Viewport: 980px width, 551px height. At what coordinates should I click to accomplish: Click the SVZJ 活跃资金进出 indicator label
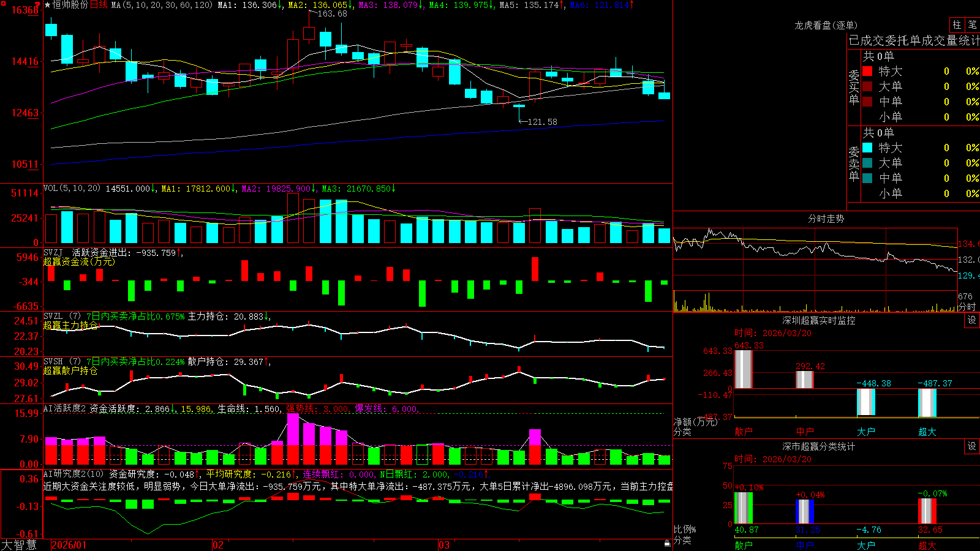point(113,252)
